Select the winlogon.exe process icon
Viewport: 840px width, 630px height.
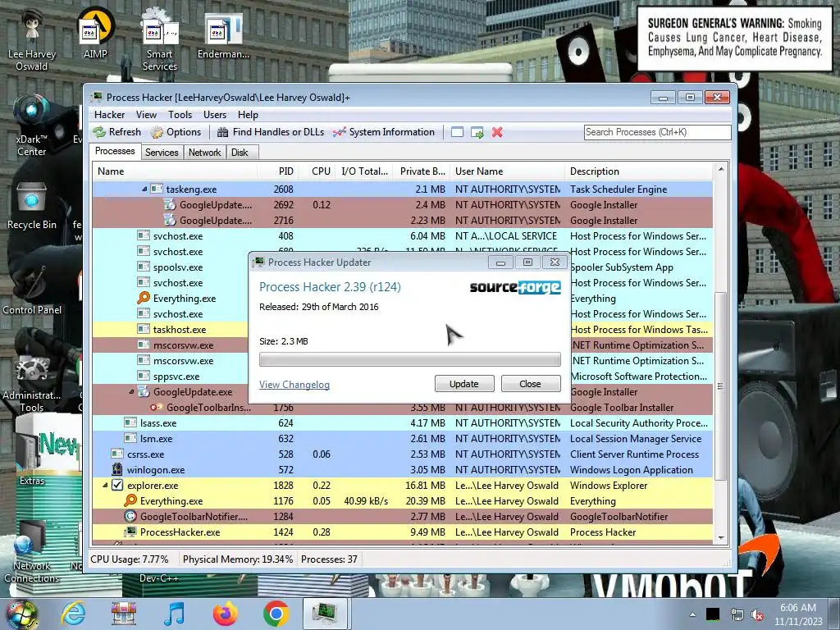pyautogui.click(x=117, y=470)
